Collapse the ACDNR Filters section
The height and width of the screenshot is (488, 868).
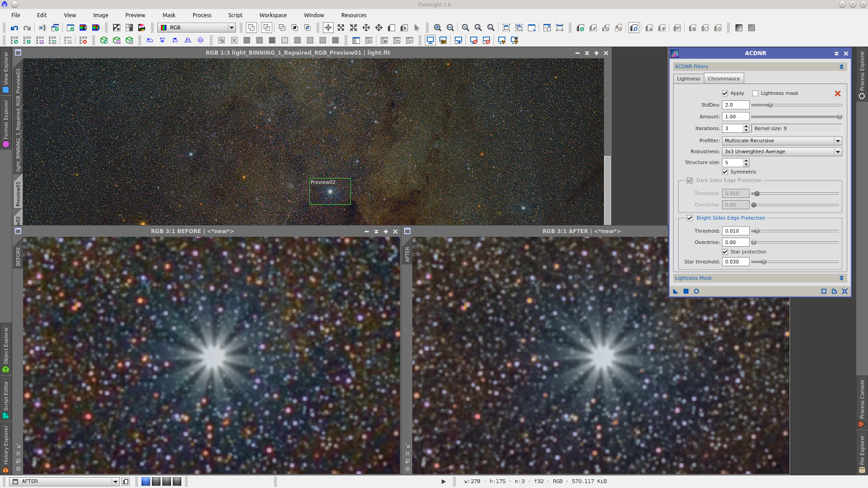[841, 67]
